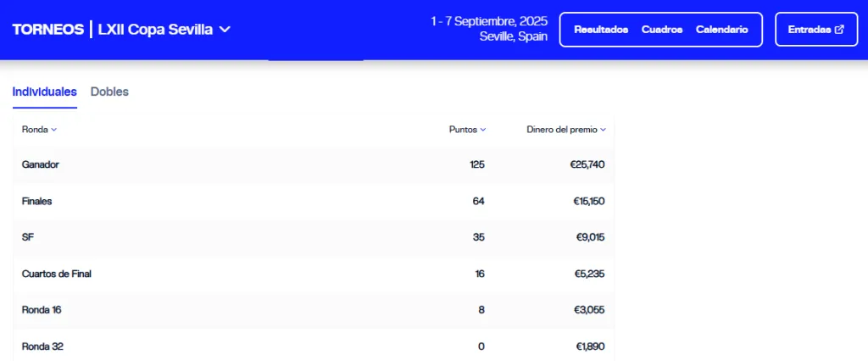Viewport: 868px width, 361px height.
Task: Open the Cuadros page
Action: (x=662, y=30)
